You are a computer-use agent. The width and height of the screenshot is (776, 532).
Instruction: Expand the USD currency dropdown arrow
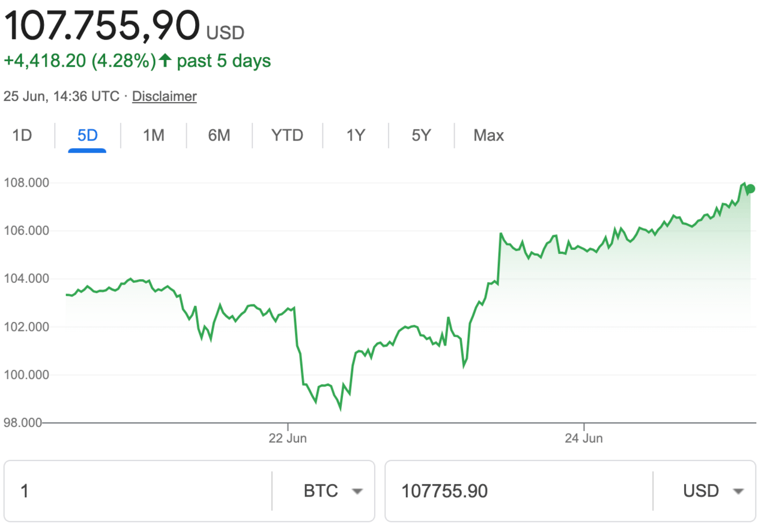point(738,491)
